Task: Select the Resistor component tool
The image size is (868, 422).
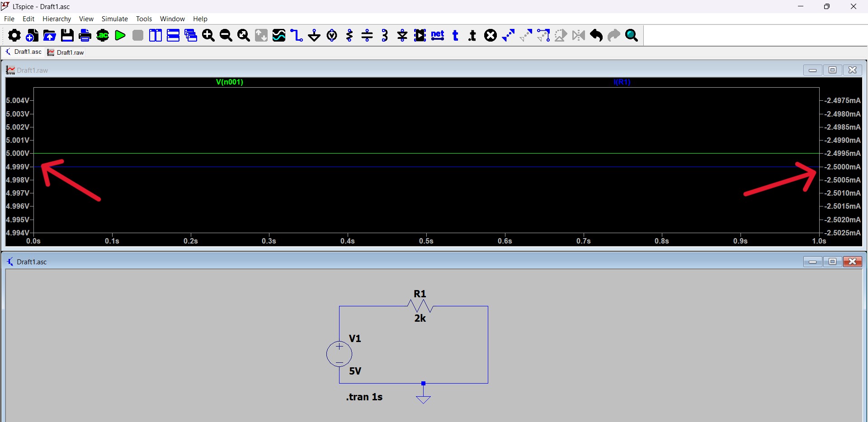Action: point(349,35)
